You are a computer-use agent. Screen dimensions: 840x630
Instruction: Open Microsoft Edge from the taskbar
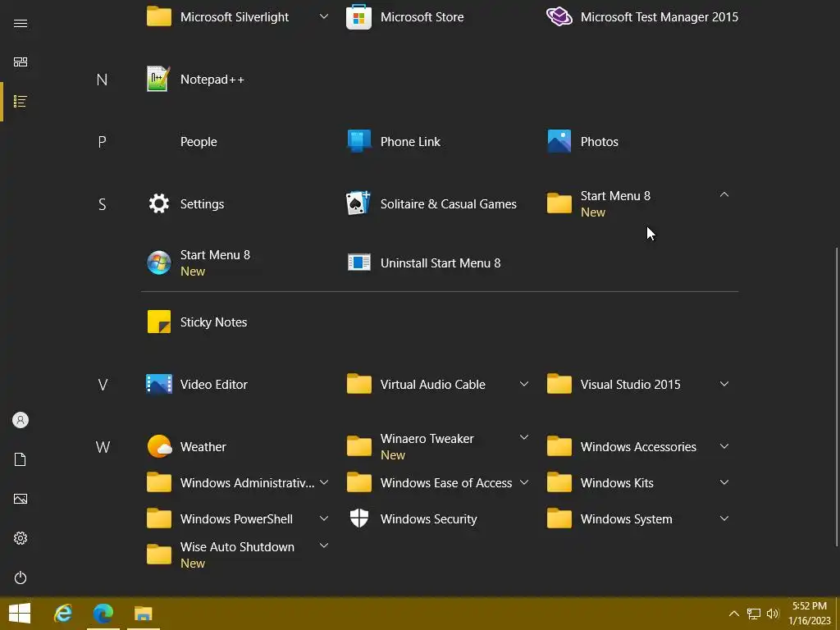103,614
